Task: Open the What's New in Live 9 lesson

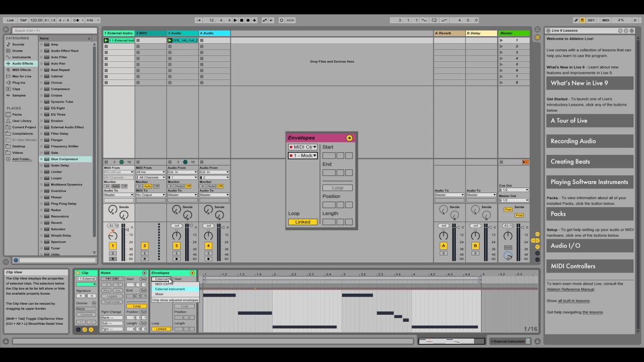Action: tap(590, 83)
